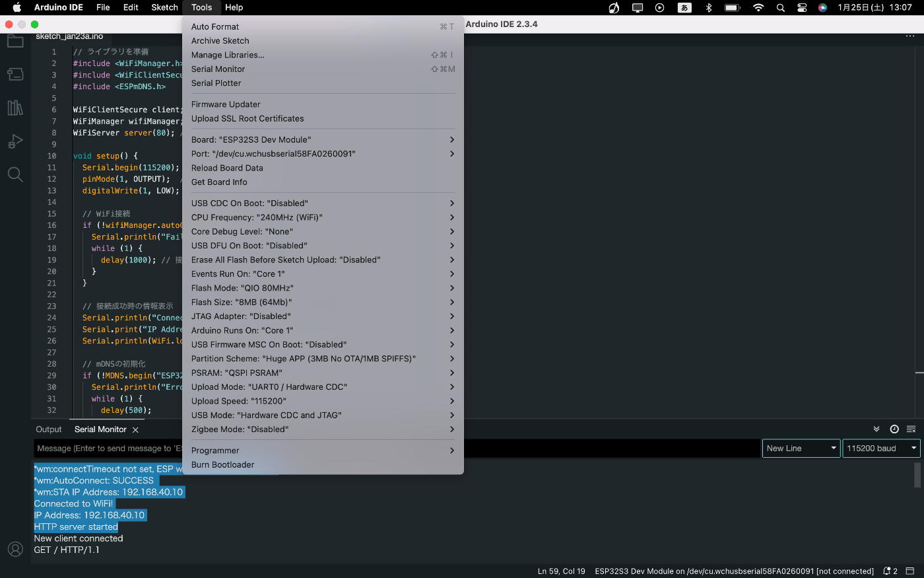924x578 pixels.
Task: Close the Serial Monitor tab
Action: [135, 430]
